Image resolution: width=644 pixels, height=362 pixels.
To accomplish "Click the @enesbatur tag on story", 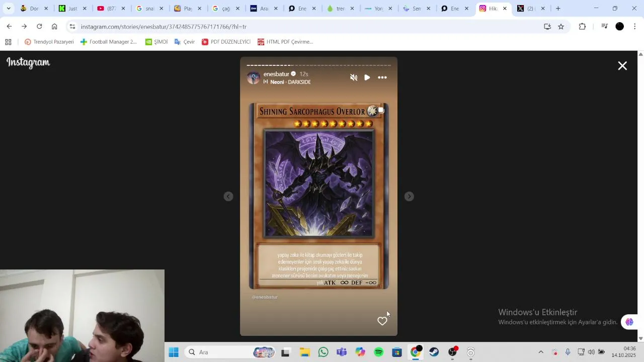I will (x=265, y=297).
